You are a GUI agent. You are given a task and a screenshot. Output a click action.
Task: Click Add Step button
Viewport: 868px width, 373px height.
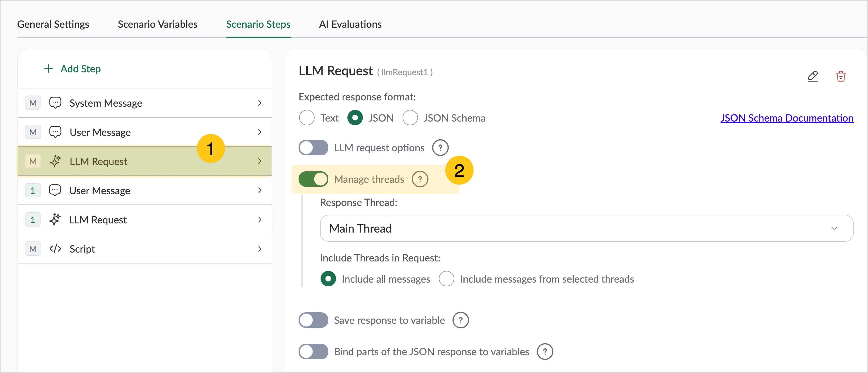click(x=73, y=69)
